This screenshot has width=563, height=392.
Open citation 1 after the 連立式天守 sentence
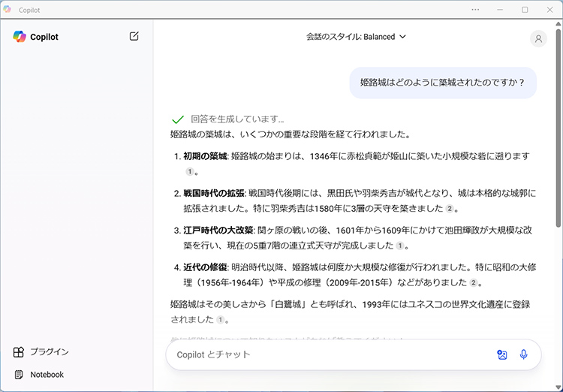click(400, 246)
